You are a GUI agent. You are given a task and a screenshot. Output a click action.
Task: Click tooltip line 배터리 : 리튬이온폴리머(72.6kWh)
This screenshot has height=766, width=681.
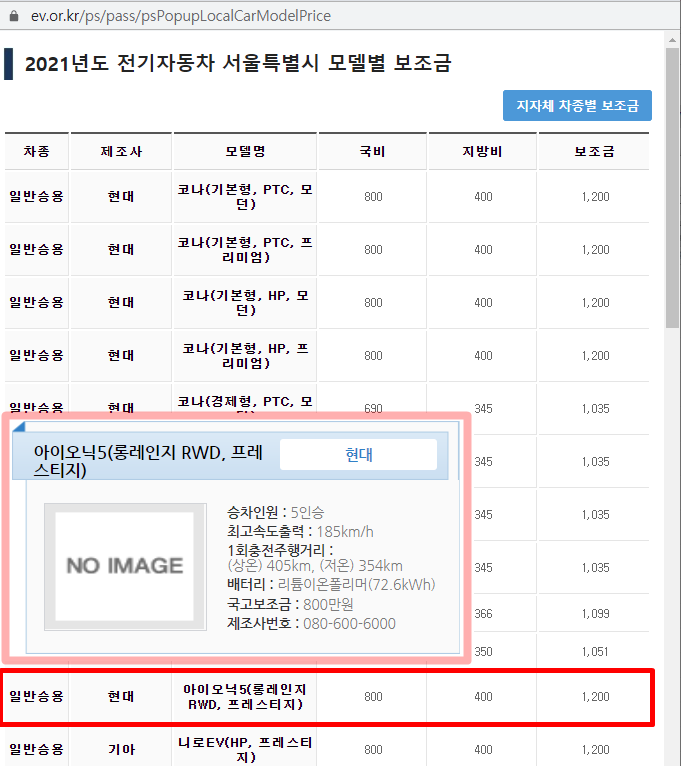[331, 585]
